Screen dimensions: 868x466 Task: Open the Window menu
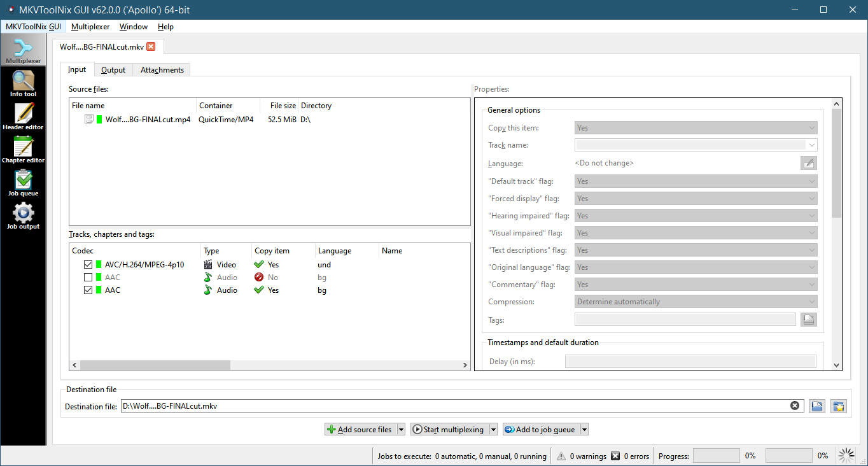[134, 27]
